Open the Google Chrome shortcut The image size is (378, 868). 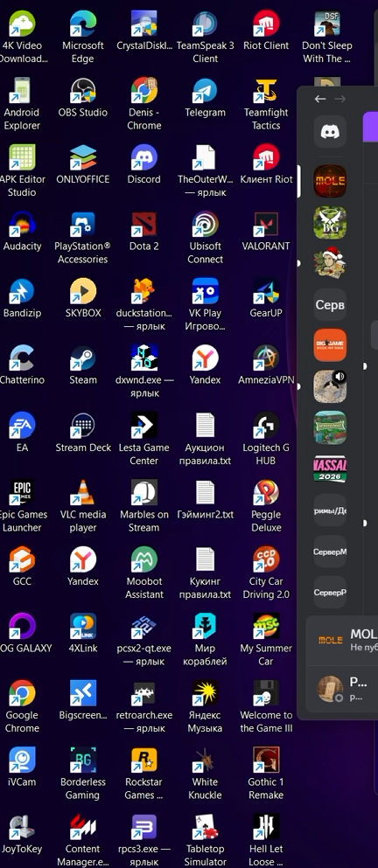point(22,694)
